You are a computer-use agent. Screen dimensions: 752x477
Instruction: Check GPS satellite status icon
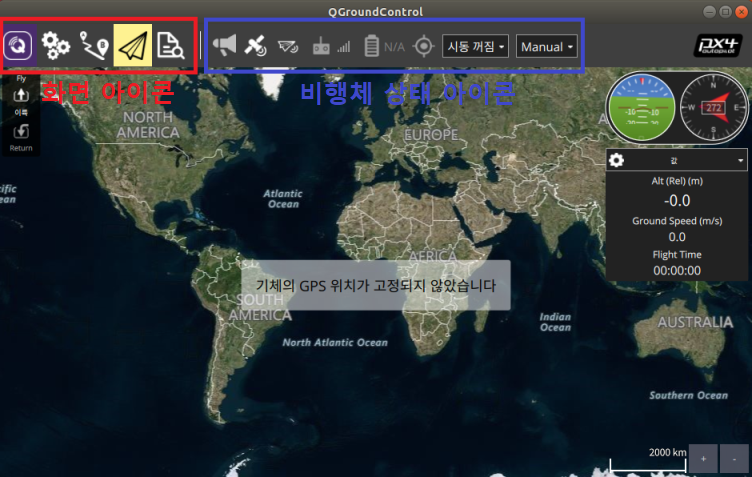pyautogui.click(x=256, y=46)
